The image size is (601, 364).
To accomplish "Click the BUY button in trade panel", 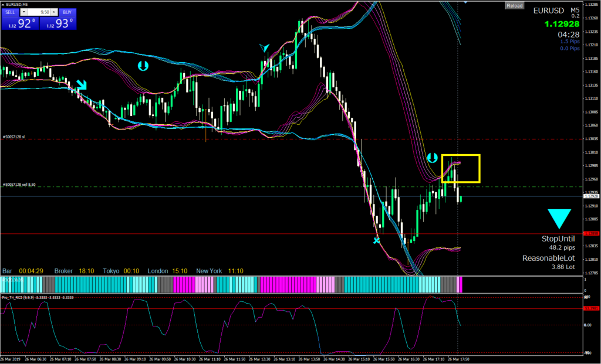I will (x=66, y=12).
